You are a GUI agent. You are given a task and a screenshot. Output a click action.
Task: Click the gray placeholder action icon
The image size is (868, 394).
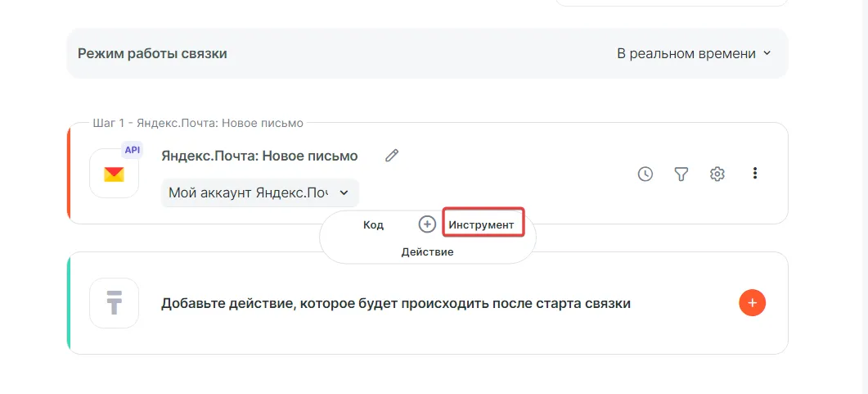(114, 303)
